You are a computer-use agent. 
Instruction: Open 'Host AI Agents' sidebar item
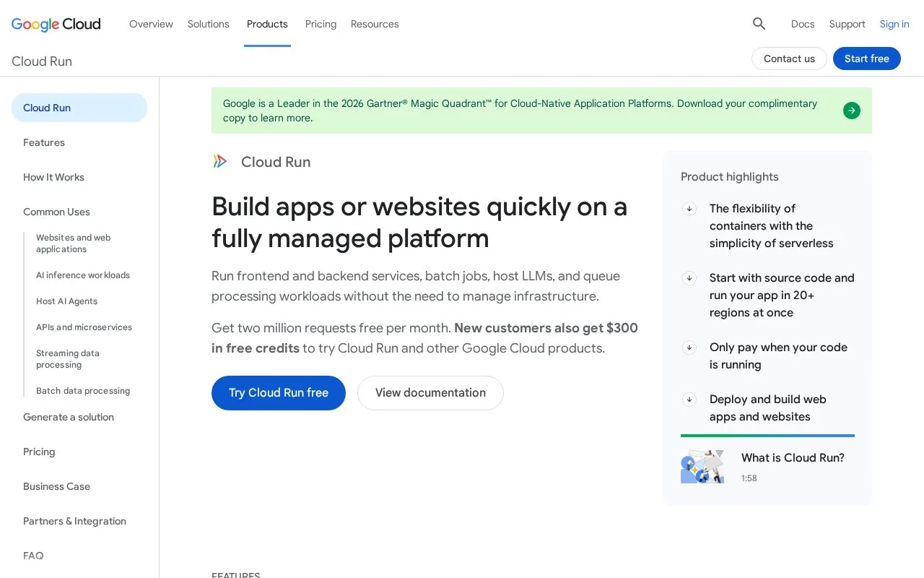(x=66, y=301)
